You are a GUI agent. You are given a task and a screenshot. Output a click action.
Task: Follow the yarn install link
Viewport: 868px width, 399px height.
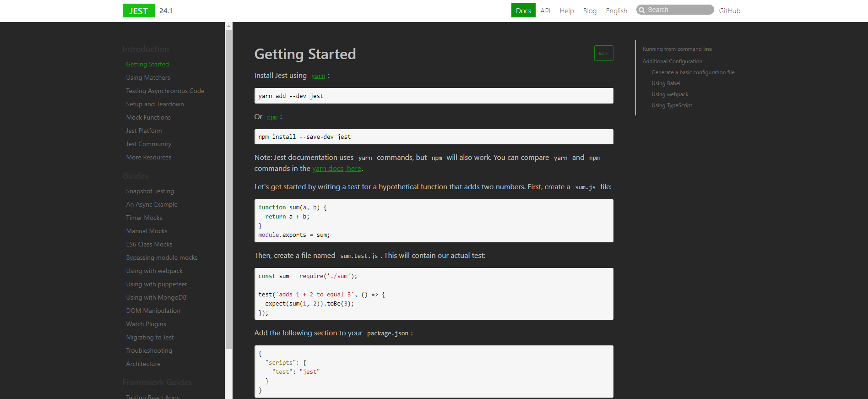pyautogui.click(x=318, y=76)
